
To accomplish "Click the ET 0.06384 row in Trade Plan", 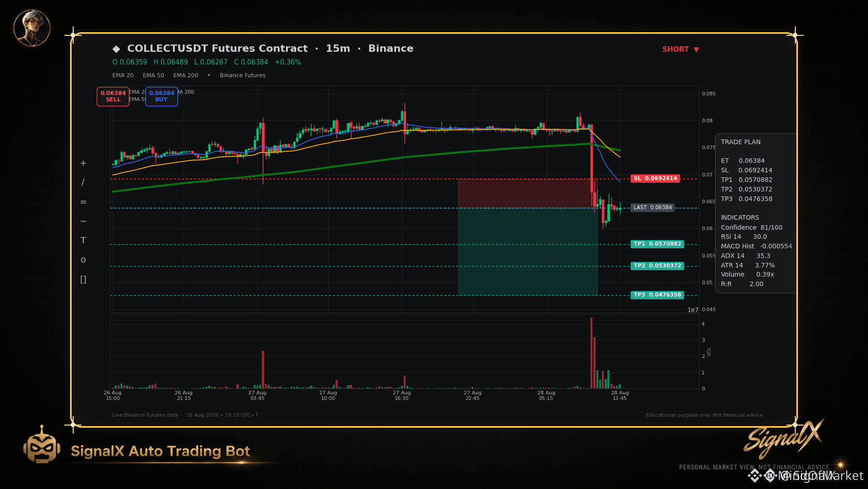I will [x=743, y=161].
